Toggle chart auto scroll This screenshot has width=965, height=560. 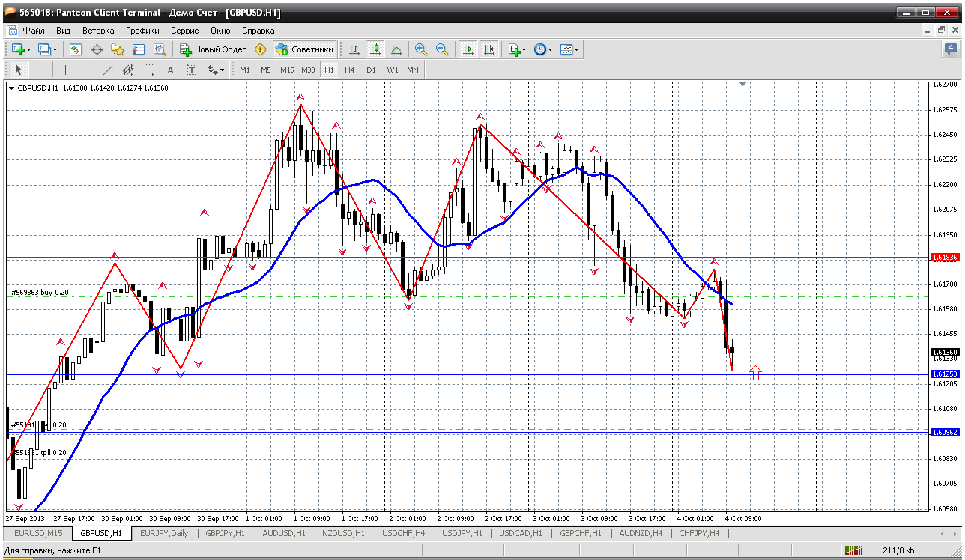468,49
